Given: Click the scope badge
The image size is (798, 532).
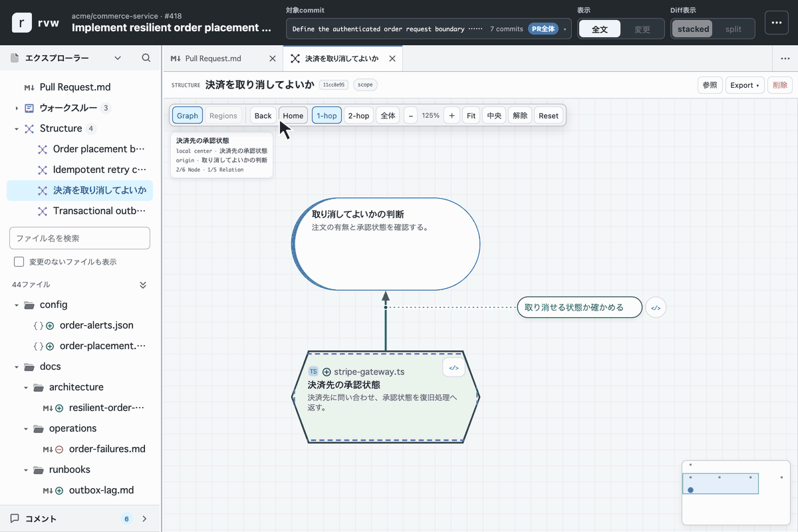Looking at the screenshot, I should pyautogui.click(x=365, y=85).
